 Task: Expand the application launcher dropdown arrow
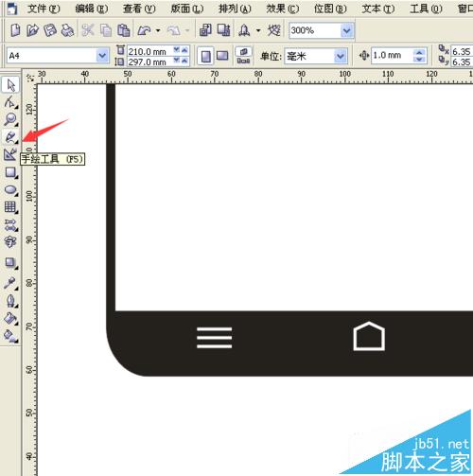click(x=258, y=30)
